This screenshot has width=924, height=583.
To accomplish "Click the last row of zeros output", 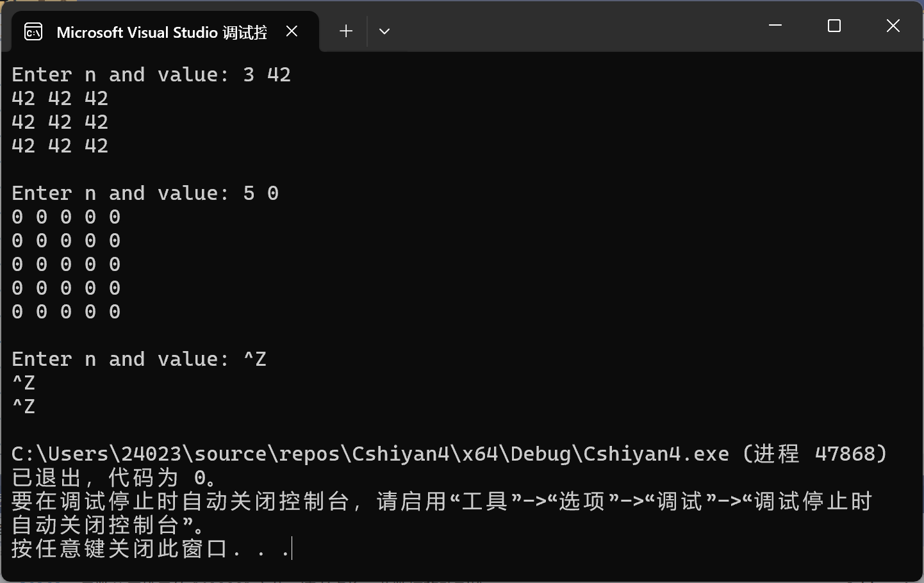I will point(66,312).
